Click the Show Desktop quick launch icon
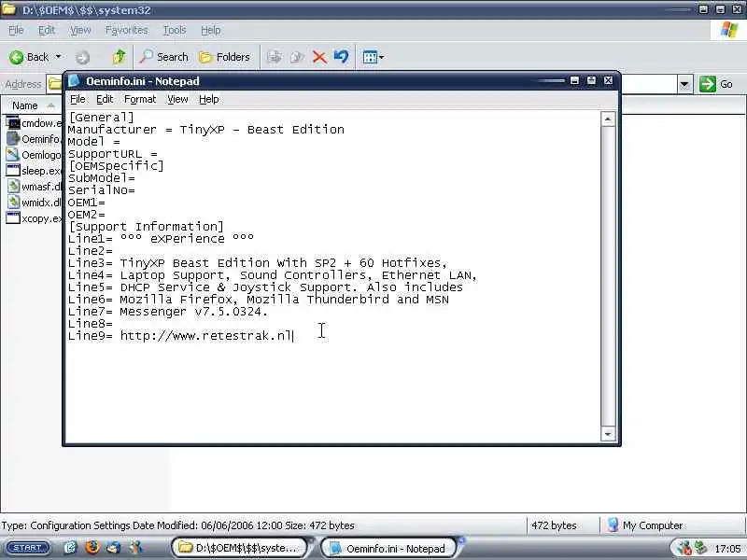 pos(70,548)
